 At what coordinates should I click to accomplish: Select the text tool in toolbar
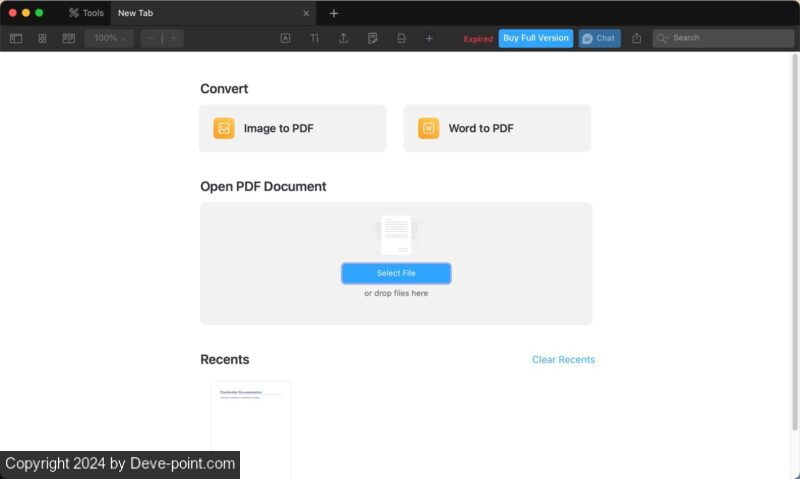314,38
